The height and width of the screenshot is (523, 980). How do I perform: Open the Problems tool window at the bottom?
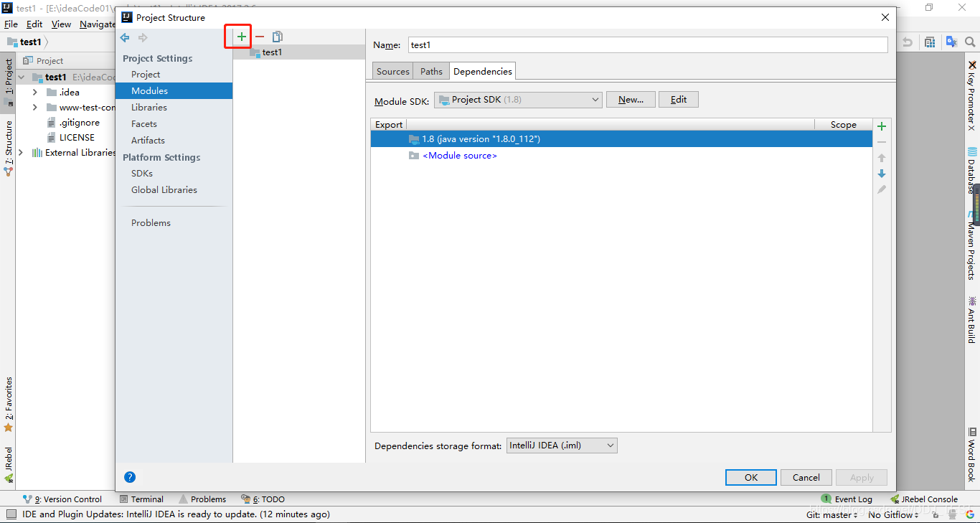(x=202, y=499)
